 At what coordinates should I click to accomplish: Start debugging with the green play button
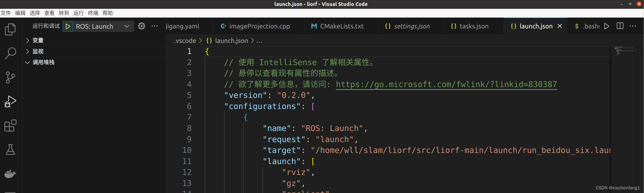point(68,26)
